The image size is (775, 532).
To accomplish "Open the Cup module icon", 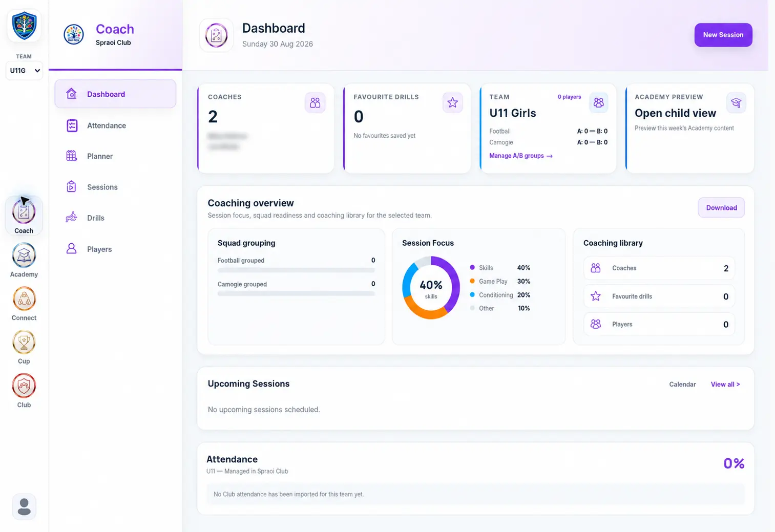I will coord(24,343).
